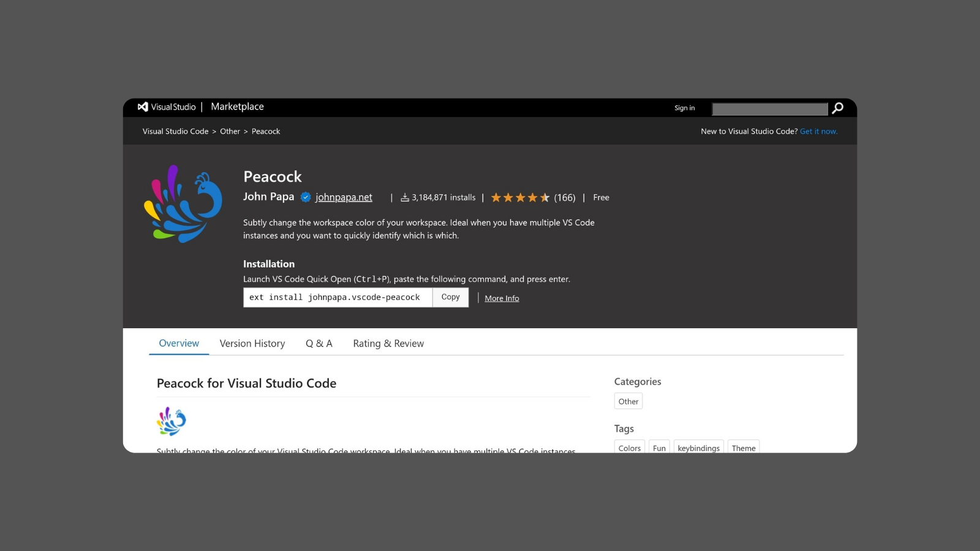Click the Other category tag
The width and height of the screenshot is (980, 551).
pos(628,401)
